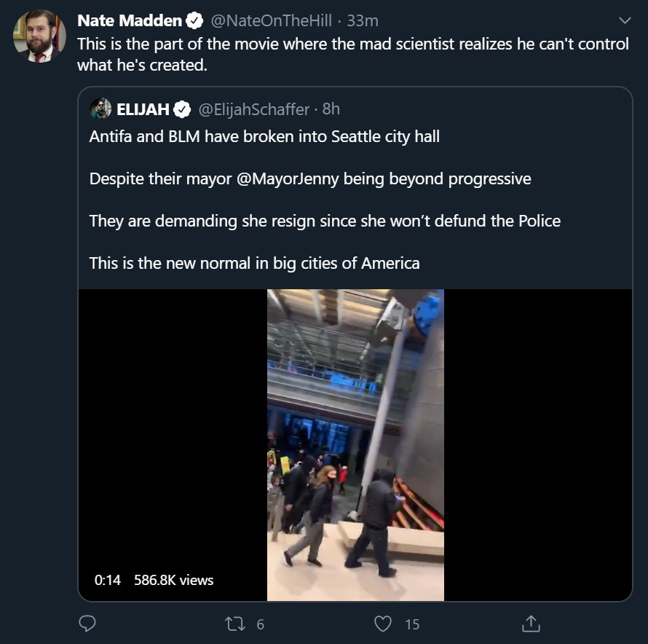This screenshot has height=644, width=648.
Task: Open the share tweet icon
Action: click(x=531, y=624)
